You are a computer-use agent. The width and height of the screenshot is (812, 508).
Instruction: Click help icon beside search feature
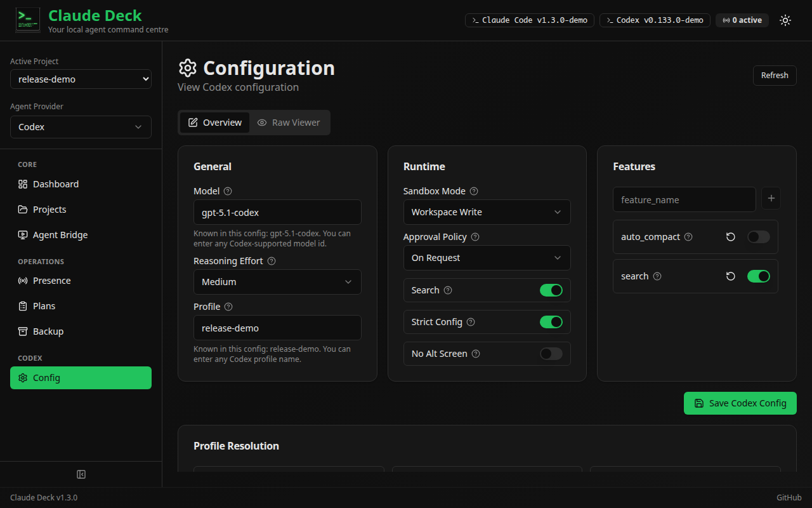pos(657,276)
